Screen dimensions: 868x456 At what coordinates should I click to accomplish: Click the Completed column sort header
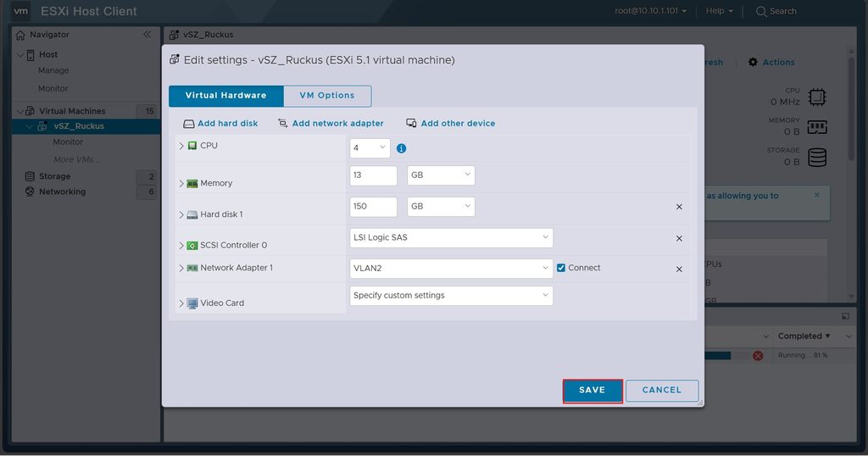click(804, 336)
